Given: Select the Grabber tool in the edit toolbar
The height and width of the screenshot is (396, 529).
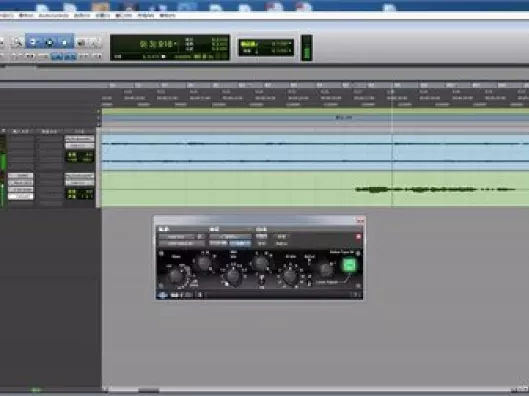Looking at the screenshot, I should coord(65,42).
